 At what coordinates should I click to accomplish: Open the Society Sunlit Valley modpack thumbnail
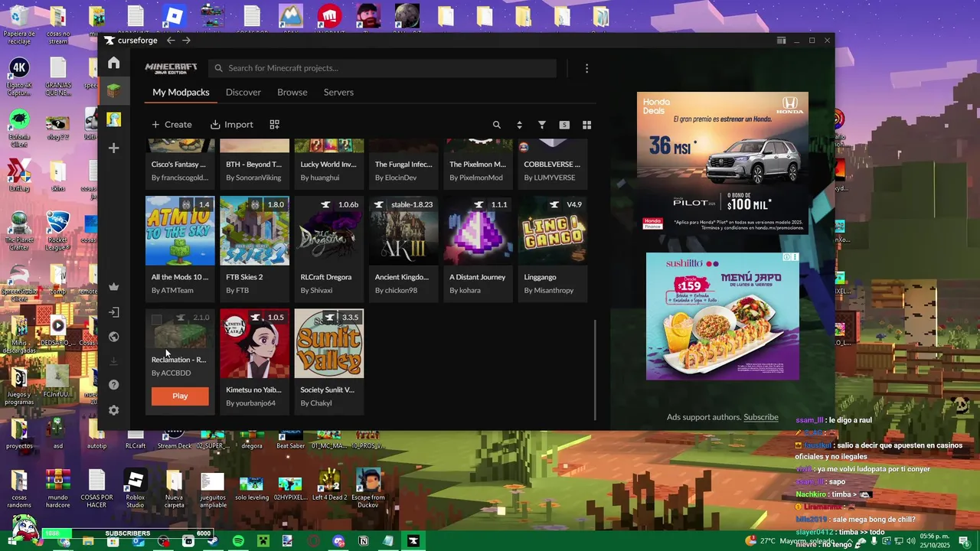328,344
